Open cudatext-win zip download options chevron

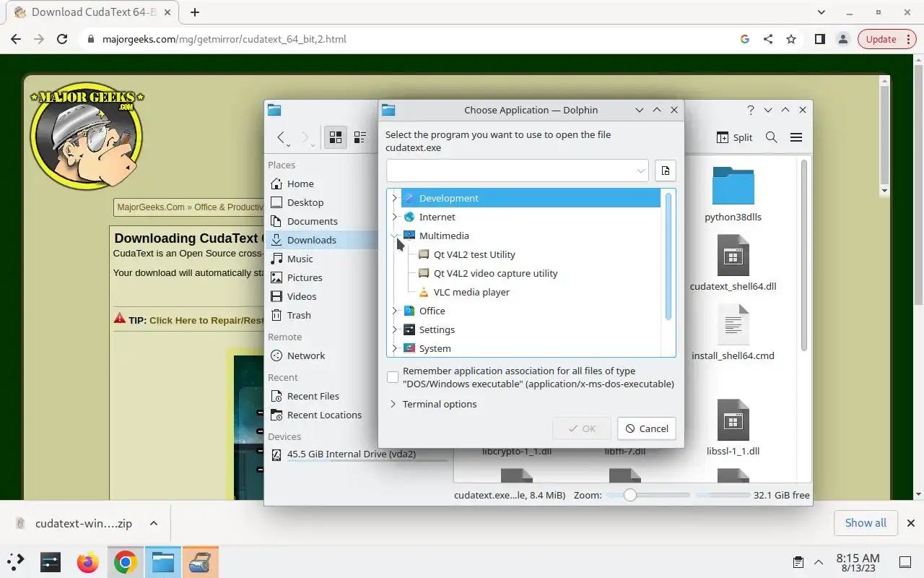pyautogui.click(x=154, y=523)
